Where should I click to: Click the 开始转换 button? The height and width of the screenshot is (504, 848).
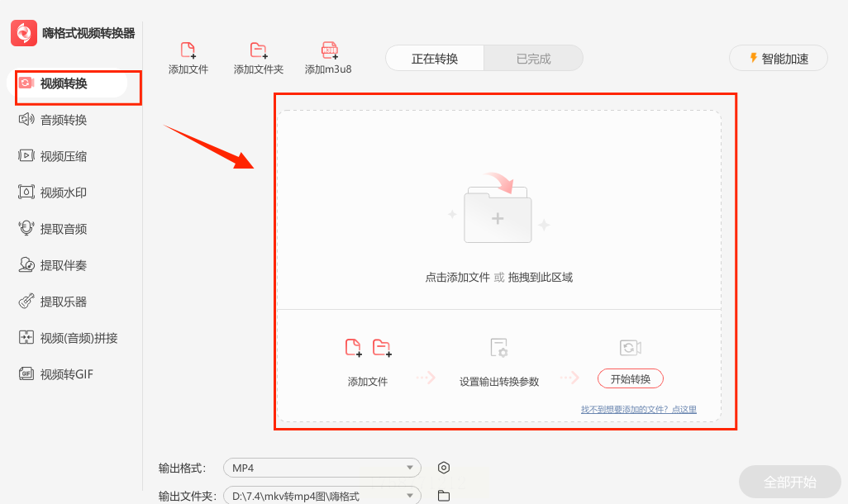(630, 378)
